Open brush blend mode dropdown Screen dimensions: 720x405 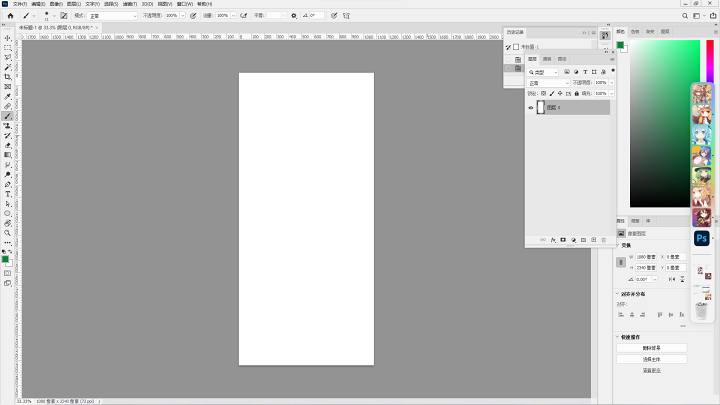112,16
